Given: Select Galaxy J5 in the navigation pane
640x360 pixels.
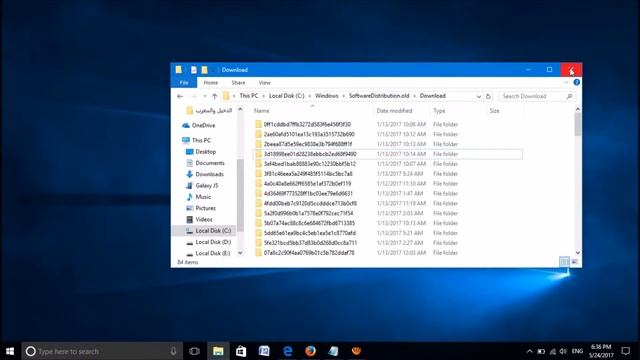Looking at the screenshot, I should 207,185.
